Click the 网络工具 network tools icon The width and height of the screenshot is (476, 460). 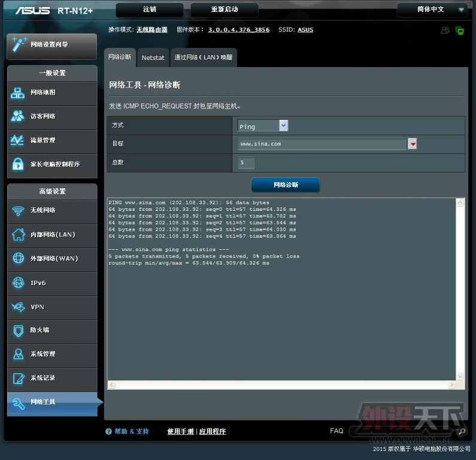pyautogui.click(x=18, y=403)
